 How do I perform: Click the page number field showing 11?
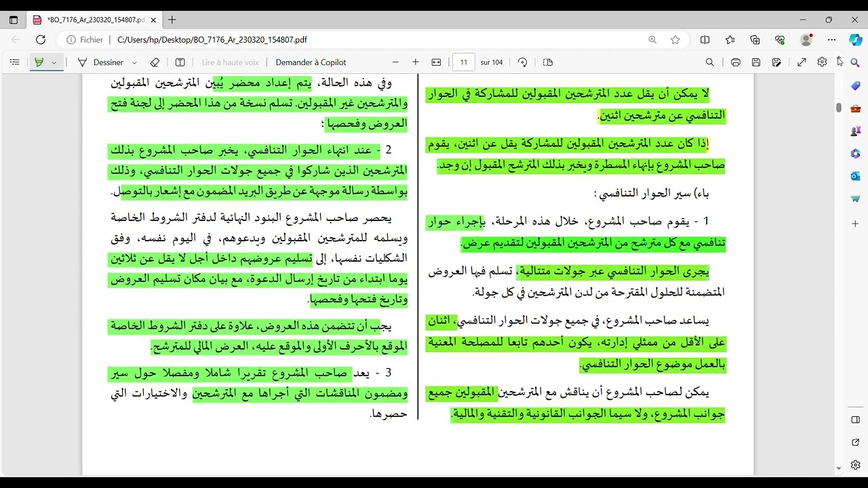tap(464, 62)
